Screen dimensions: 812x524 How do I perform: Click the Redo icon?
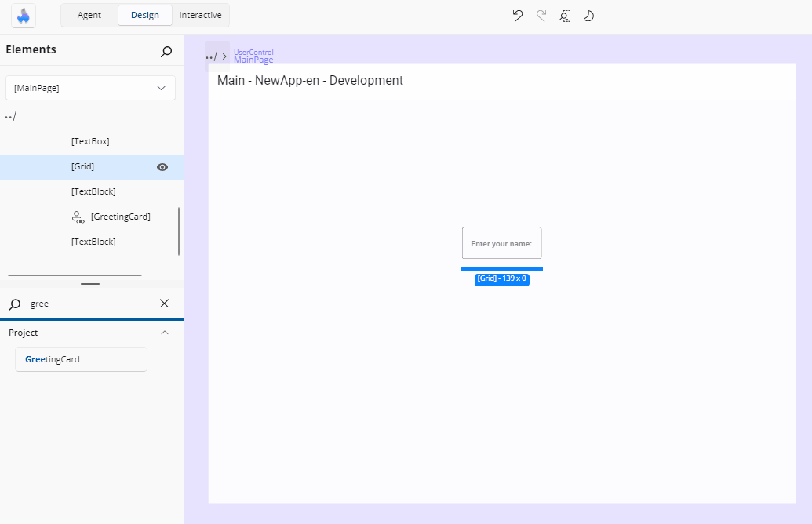pos(541,16)
